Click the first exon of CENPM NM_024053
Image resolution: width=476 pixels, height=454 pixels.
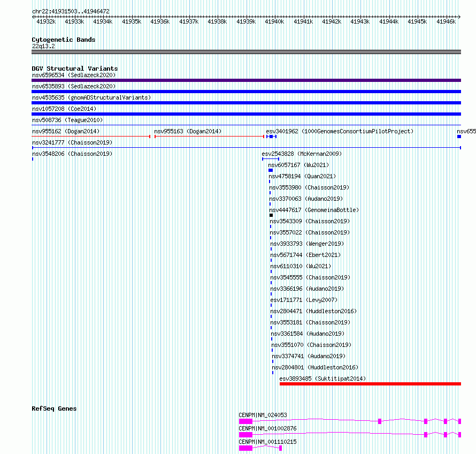245,421
